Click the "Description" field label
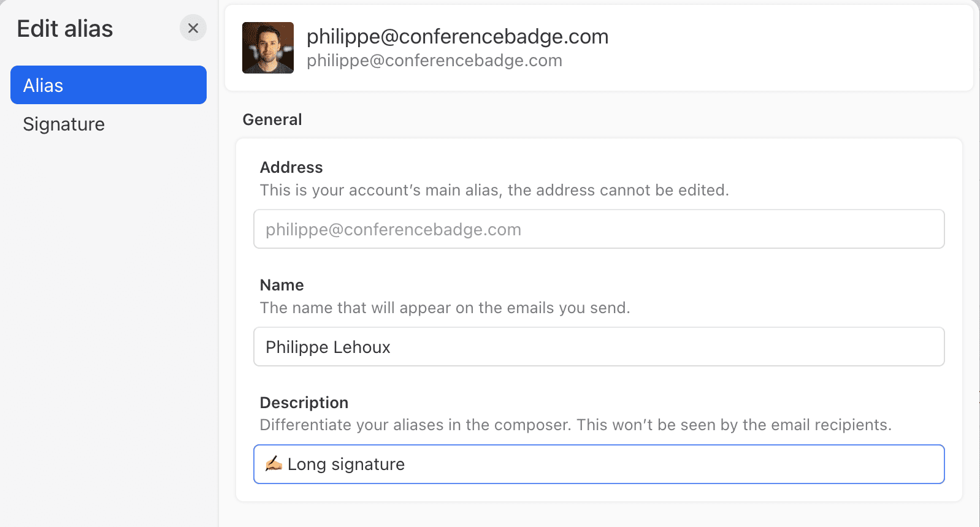Viewport: 980px width, 527px height. 304,403
